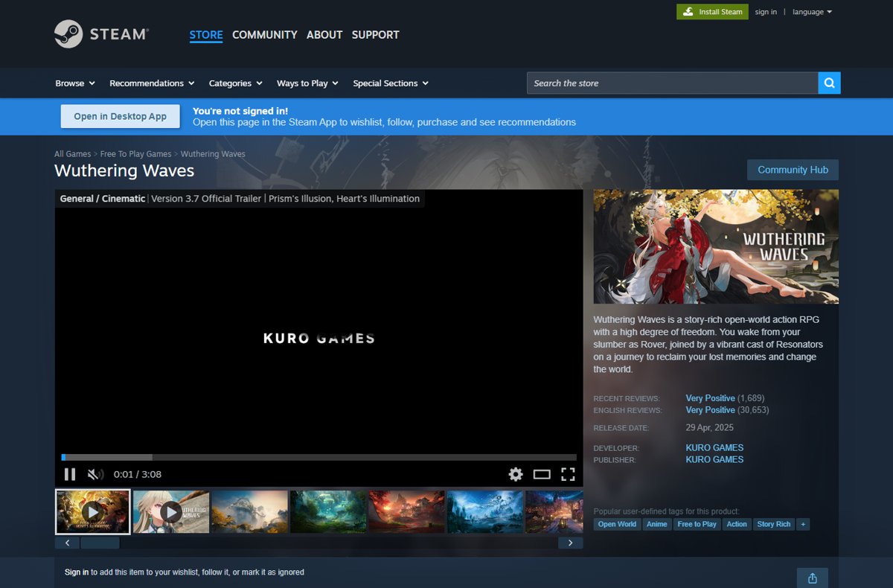
Task: Open the COMMUNITY tab
Action: (265, 35)
